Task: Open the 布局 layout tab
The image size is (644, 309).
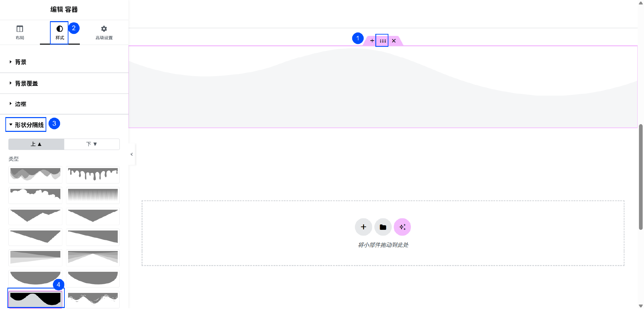Action: click(20, 33)
